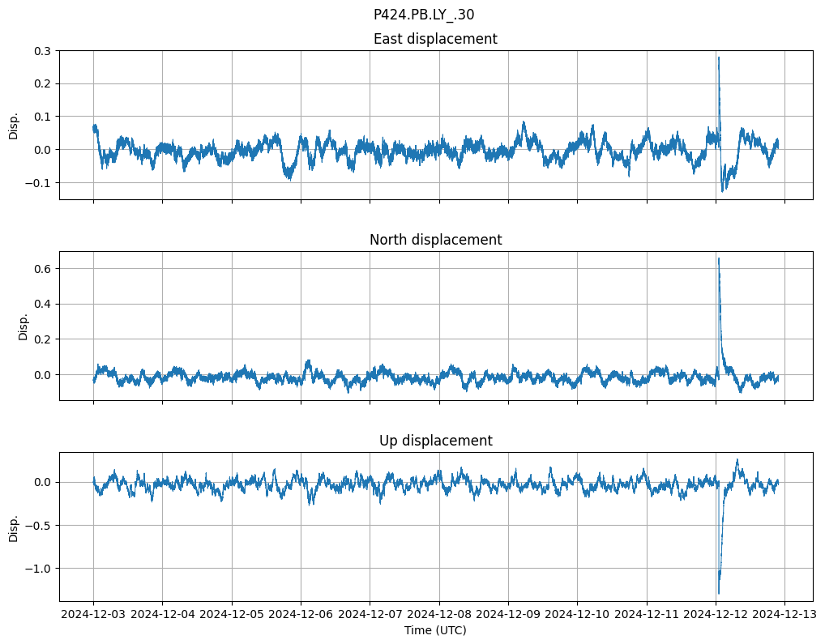Click the East displacement subplot title
The height and width of the screenshot is (644, 825).
coord(435,39)
